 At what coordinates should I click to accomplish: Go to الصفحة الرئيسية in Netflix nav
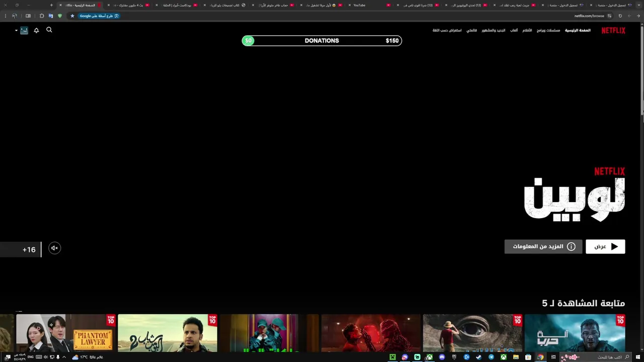(x=578, y=30)
